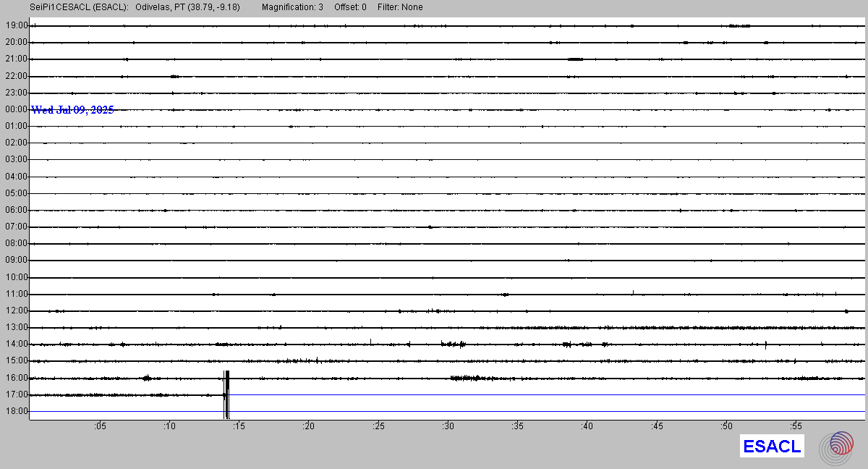Image resolution: width=868 pixels, height=469 pixels.
Task: Click the Wed Jul 09, 2025 date label
Action: 72,110
